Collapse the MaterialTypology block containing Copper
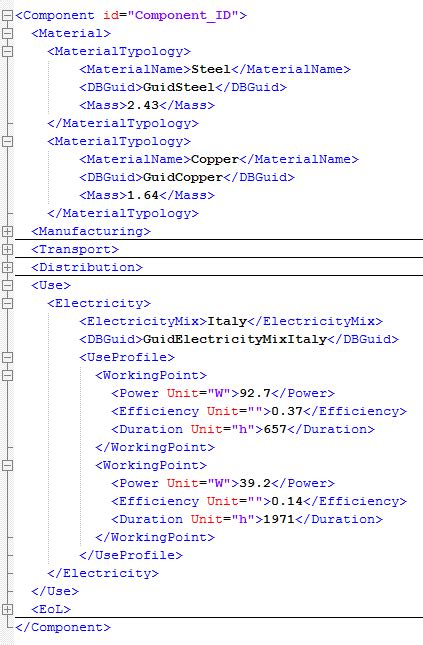Viewport: 423px width, 645px height. 7,142
